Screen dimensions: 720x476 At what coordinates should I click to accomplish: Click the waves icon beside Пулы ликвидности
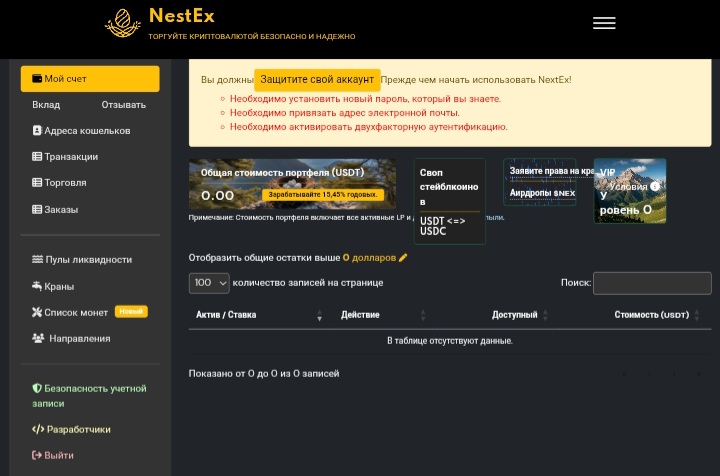coord(38,259)
